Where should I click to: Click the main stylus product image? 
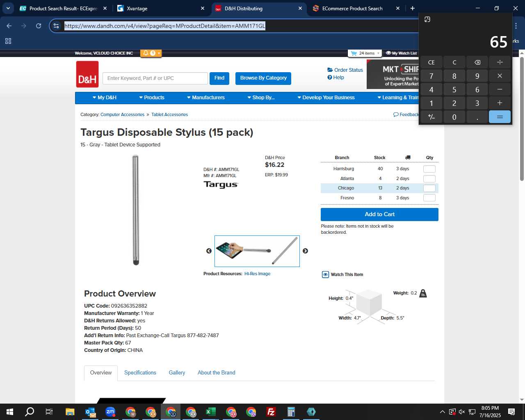coord(136,210)
